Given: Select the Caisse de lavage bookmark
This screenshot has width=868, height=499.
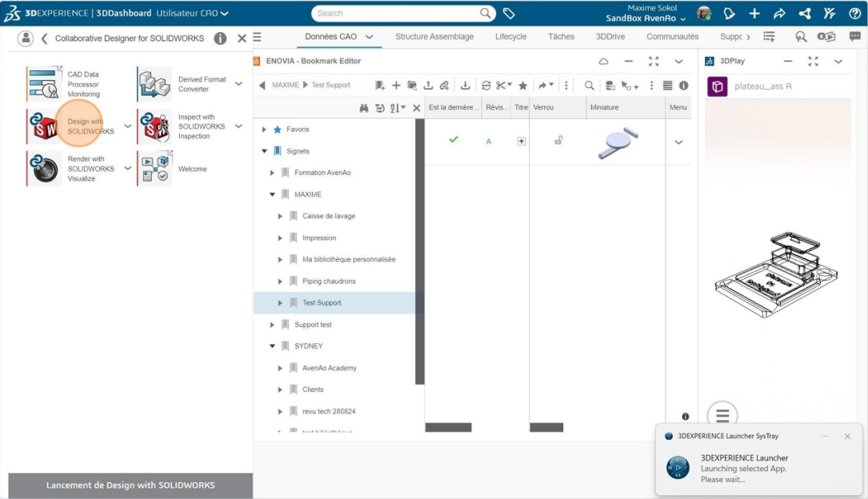Looking at the screenshot, I should click(329, 216).
